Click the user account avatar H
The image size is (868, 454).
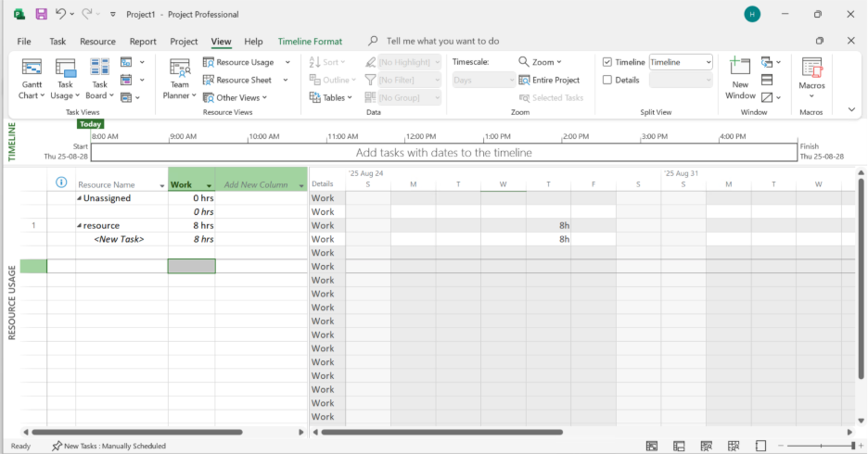(x=752, y=15)
